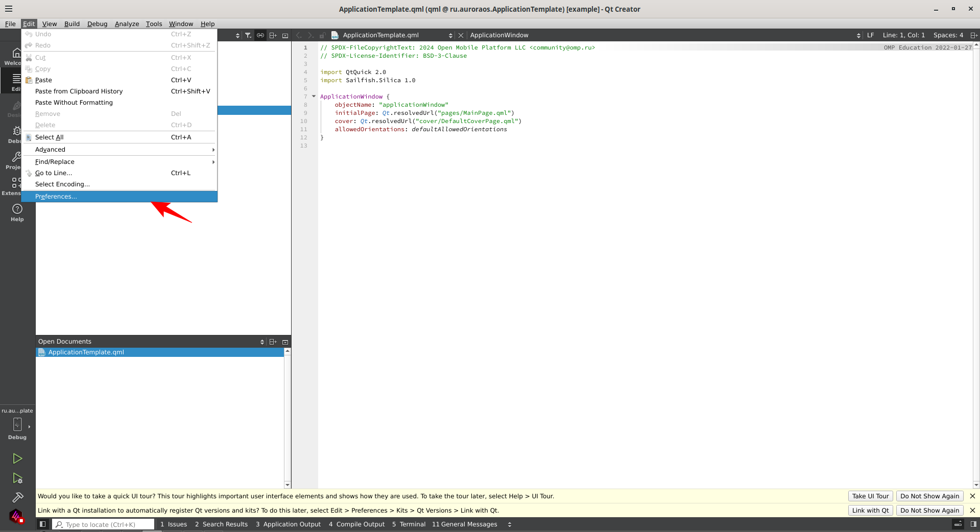Toggle left sidebar visibility in status bar
This screenshot has height=532, width=980.
coord(43,524)
